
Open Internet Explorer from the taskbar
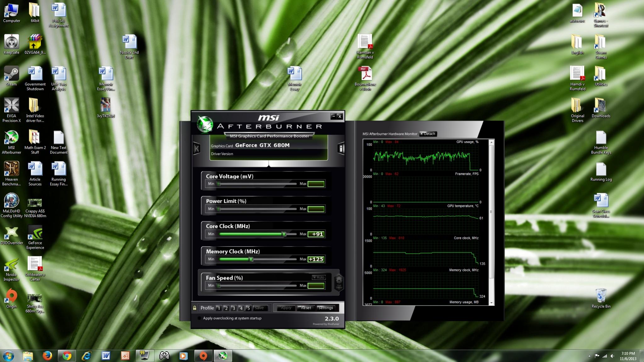click(86, 356)
